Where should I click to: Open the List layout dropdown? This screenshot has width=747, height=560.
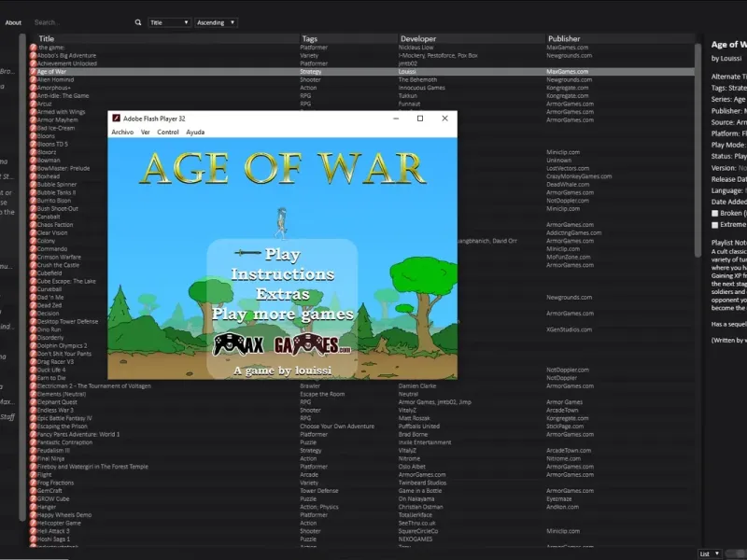pos(710,553)
